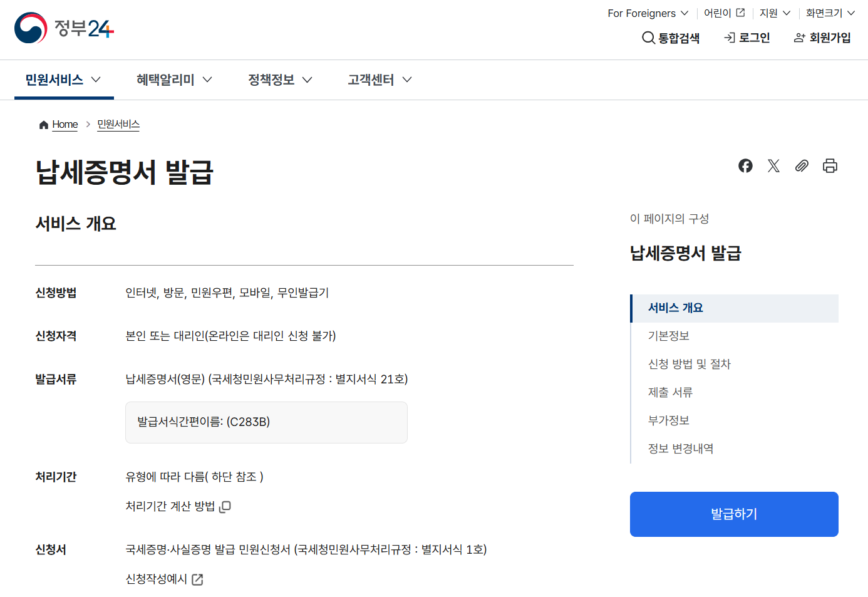Click 신청자격 row label

(56, 336)
